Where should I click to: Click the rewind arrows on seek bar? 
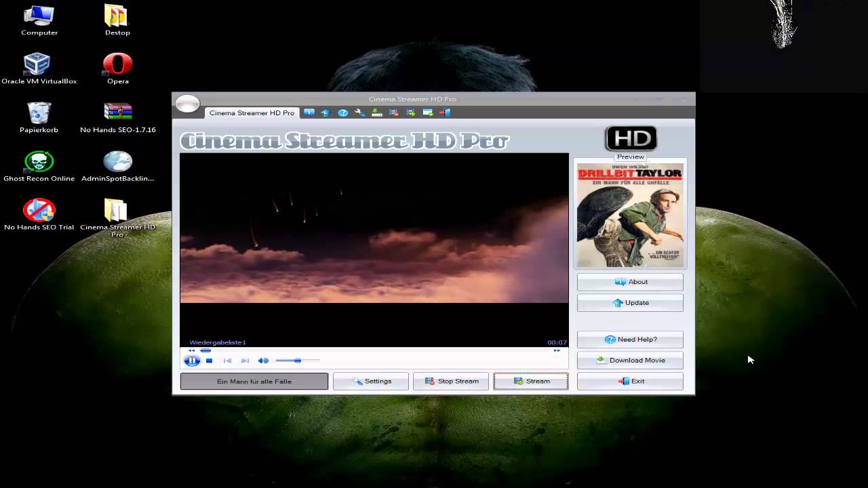191,350
